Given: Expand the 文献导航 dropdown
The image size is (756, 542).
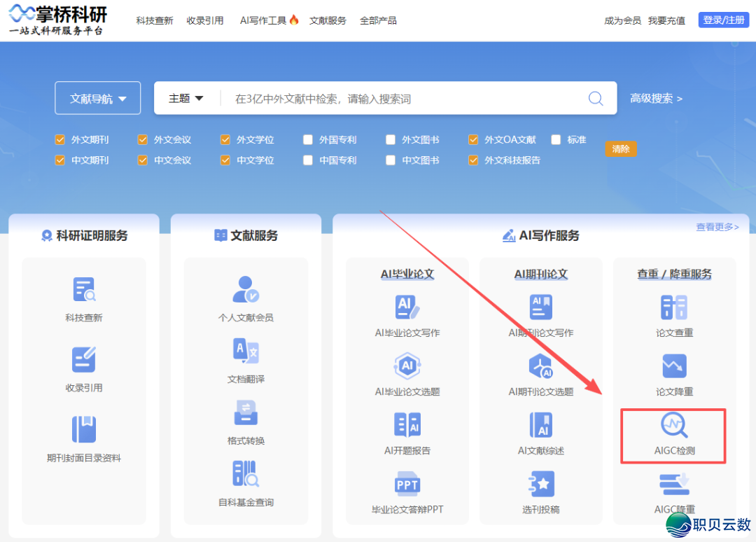Looking at the screenshot, I should tap(97, 98).
